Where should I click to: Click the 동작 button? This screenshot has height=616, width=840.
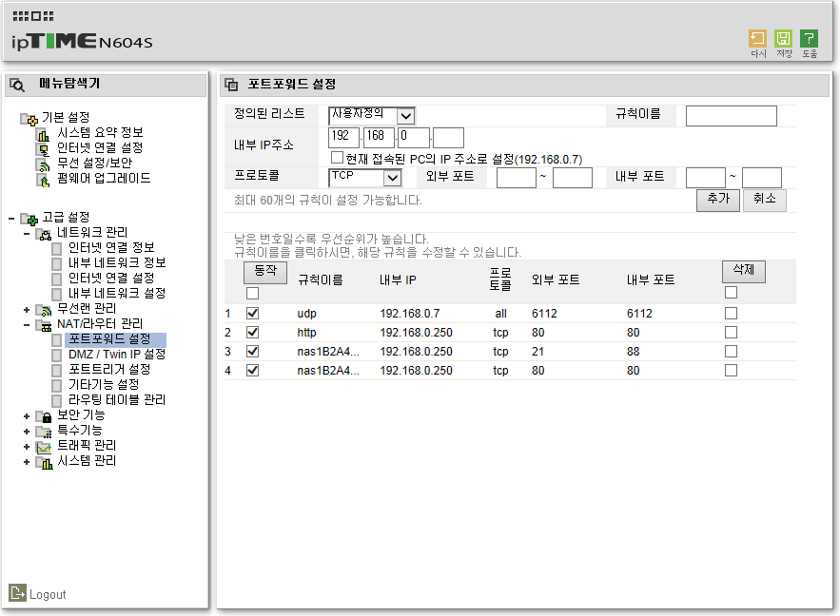[265, 273]
